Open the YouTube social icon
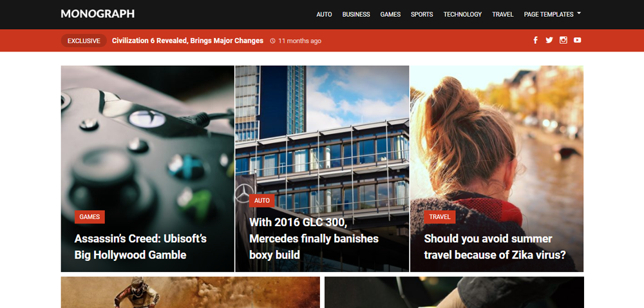This screenshot has width=644, height=308. [x=578, y=40]
